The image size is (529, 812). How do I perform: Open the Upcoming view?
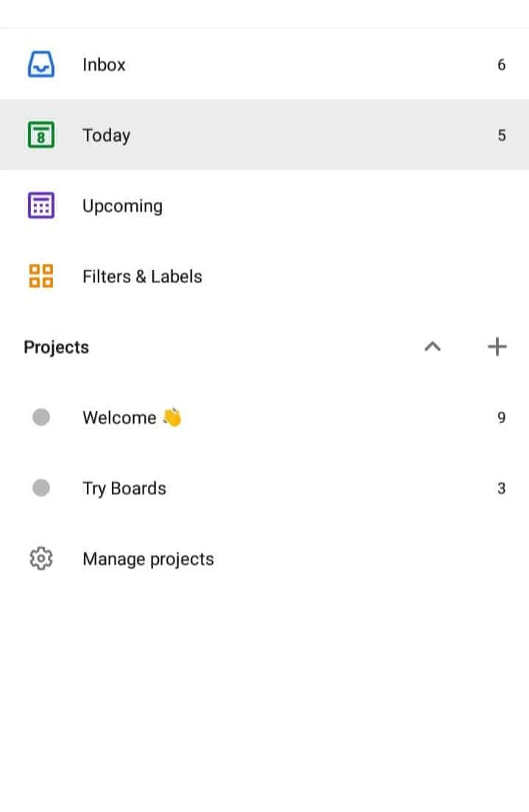[264, 206]
